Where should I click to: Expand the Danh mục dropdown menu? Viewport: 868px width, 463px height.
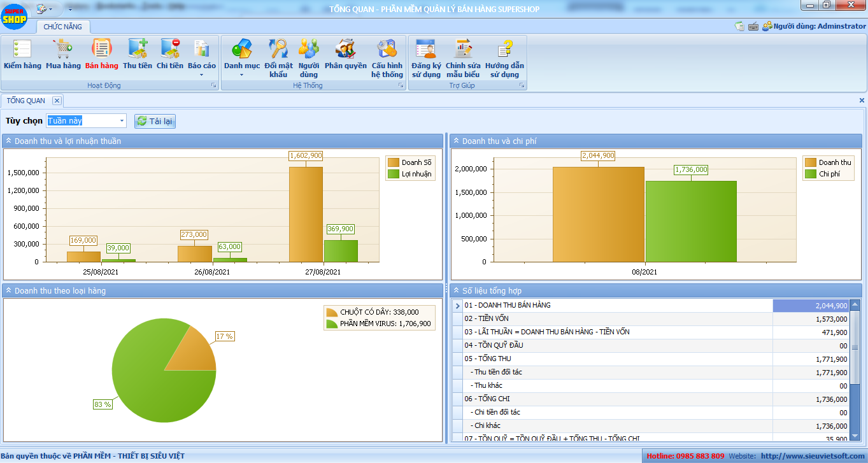click(242, 75)
